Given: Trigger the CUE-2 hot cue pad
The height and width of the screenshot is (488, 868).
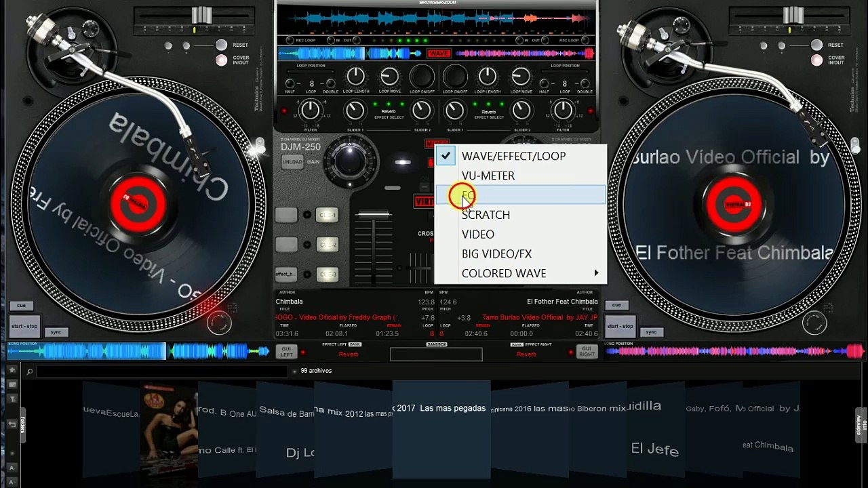Looking at the screenshot, I should 328,245.
